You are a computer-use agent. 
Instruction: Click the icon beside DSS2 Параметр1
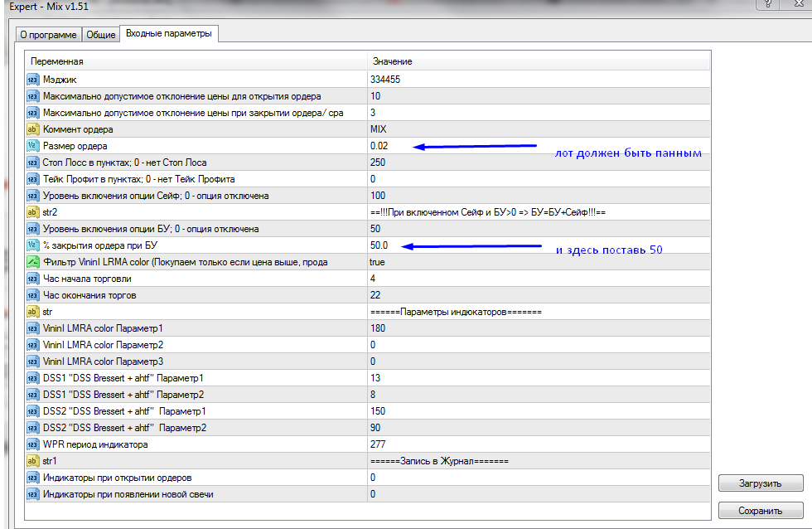point(32,411)
